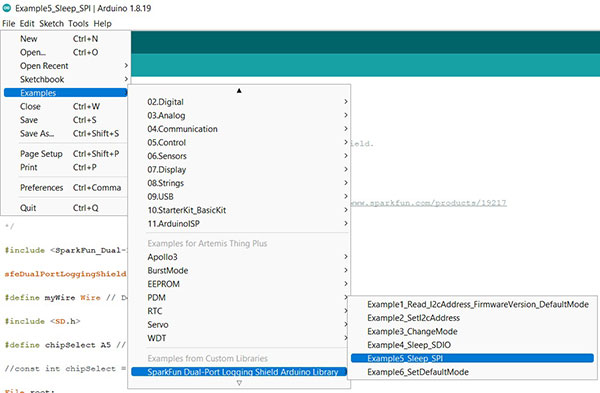Click the New entry in the File menu

pyautogui.click(x=65, y=39)
